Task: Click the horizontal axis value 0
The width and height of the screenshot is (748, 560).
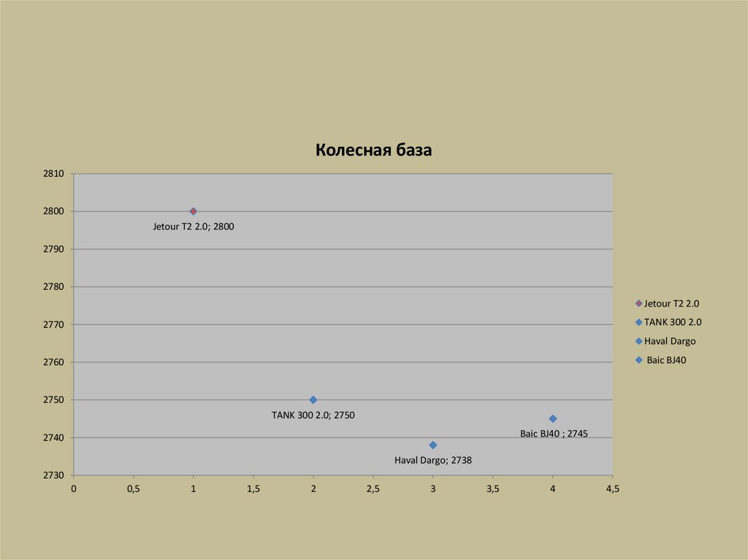Action: pyautogui.click(x=74, y=489)
